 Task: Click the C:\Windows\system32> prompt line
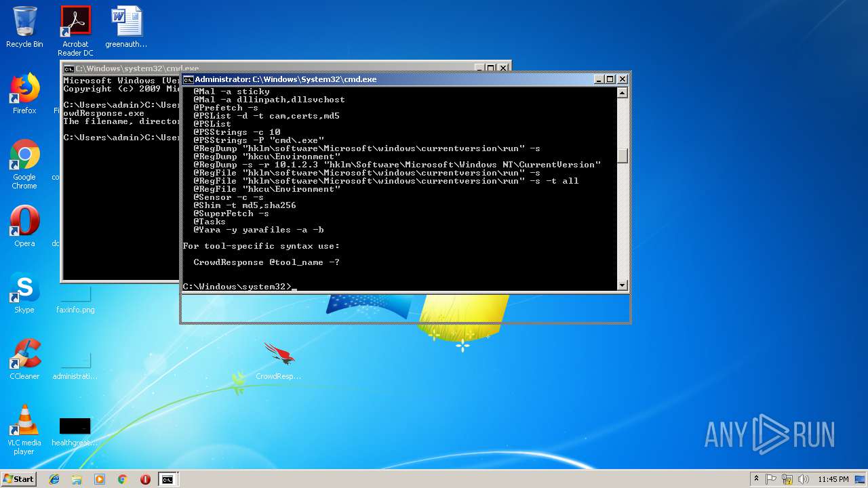(x=240, y=287)
